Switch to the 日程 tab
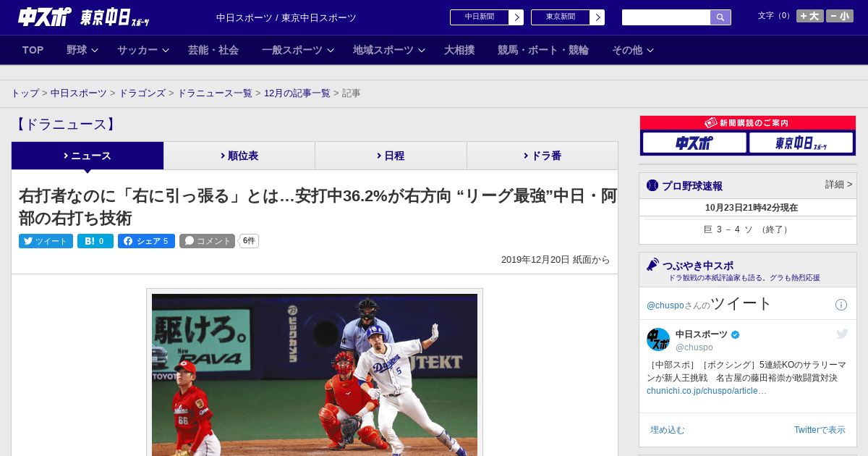The width and height of the screenshot is (868, 456). (391, 156)
